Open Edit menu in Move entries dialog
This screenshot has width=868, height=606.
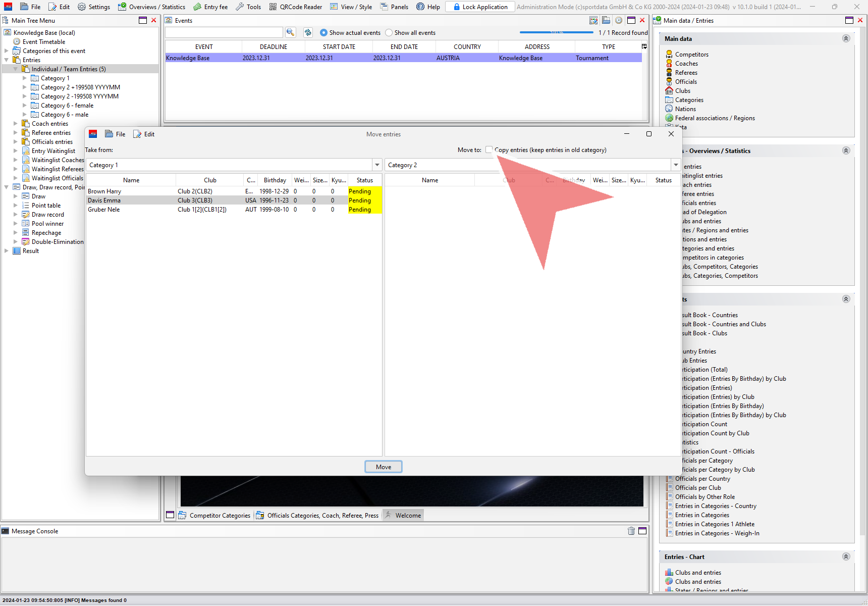pos(144,134)
